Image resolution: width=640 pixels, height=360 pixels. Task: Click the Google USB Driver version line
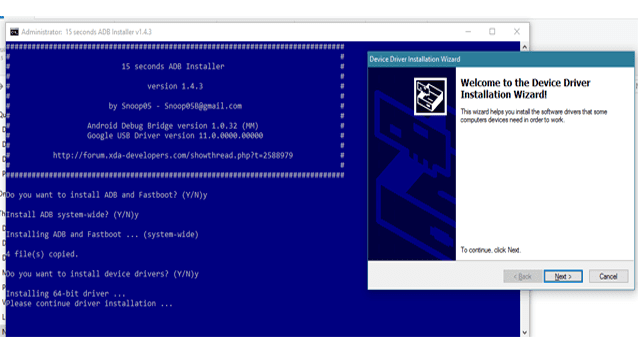click(175, 136)
